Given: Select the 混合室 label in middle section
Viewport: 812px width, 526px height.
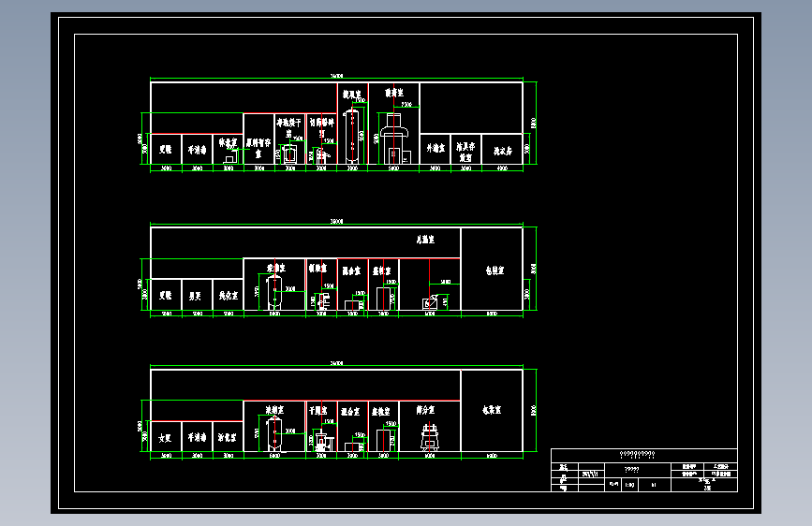Looking at the screenshot, I should coord(350,270).
